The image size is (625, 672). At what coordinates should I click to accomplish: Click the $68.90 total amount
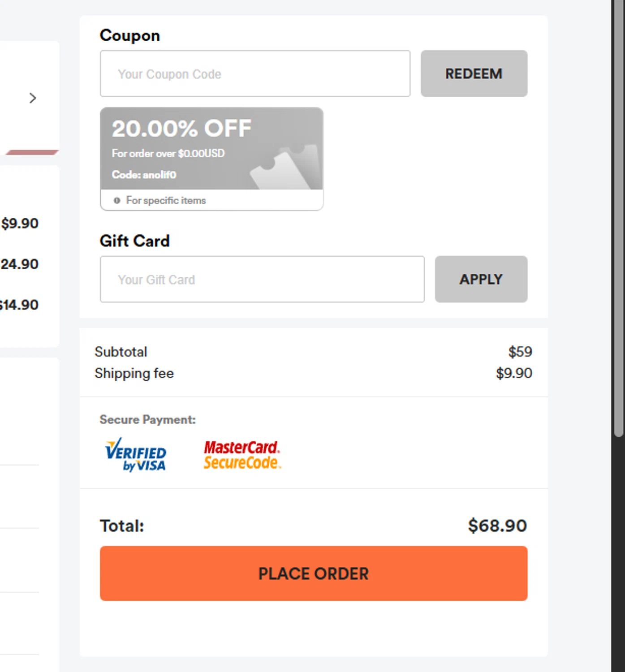[x=497, y=526]
